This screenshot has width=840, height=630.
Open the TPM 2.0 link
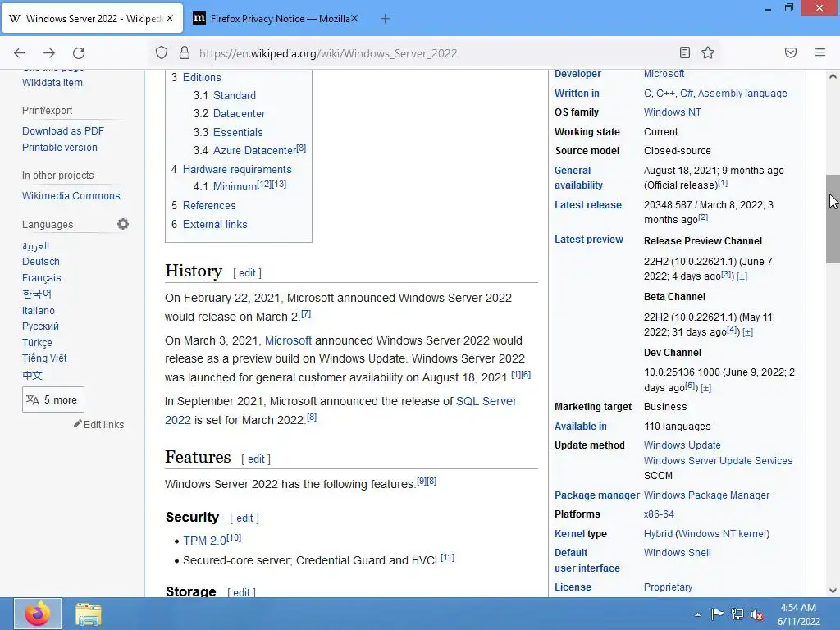(204, 541)
